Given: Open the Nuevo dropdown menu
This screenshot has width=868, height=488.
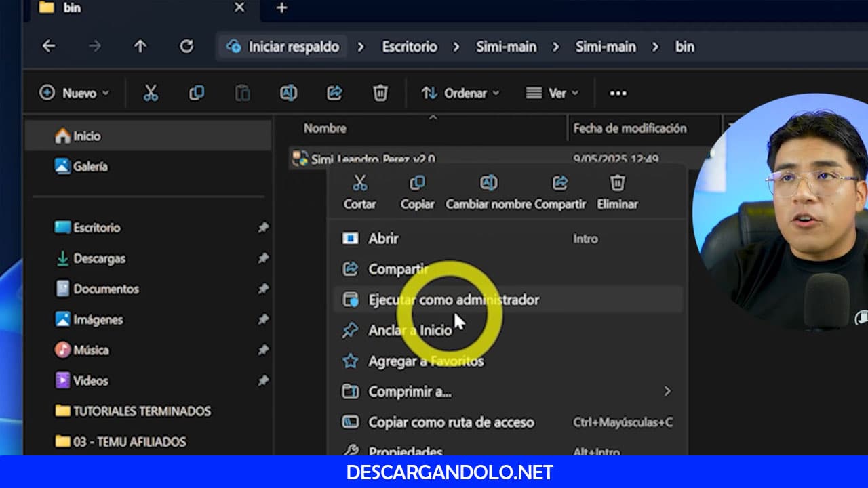Looking at the screenshot, I should point(75,93).
